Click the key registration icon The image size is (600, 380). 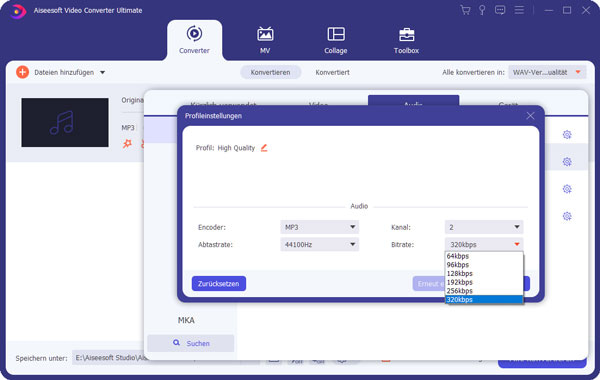[482, 10]
